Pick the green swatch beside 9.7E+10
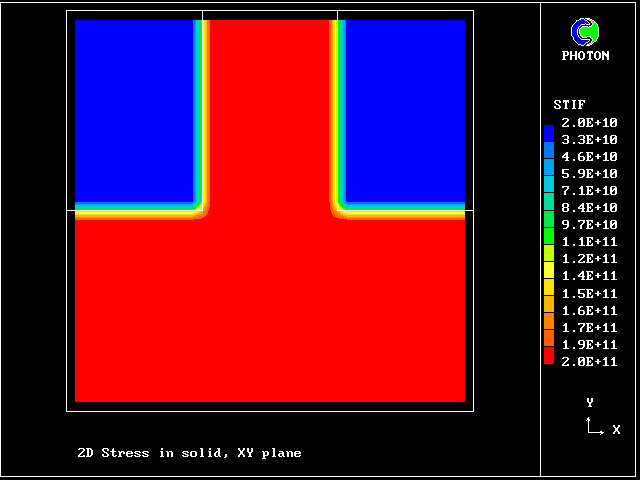The width and height of the screenshot is (640, 480). pos(549,225)
